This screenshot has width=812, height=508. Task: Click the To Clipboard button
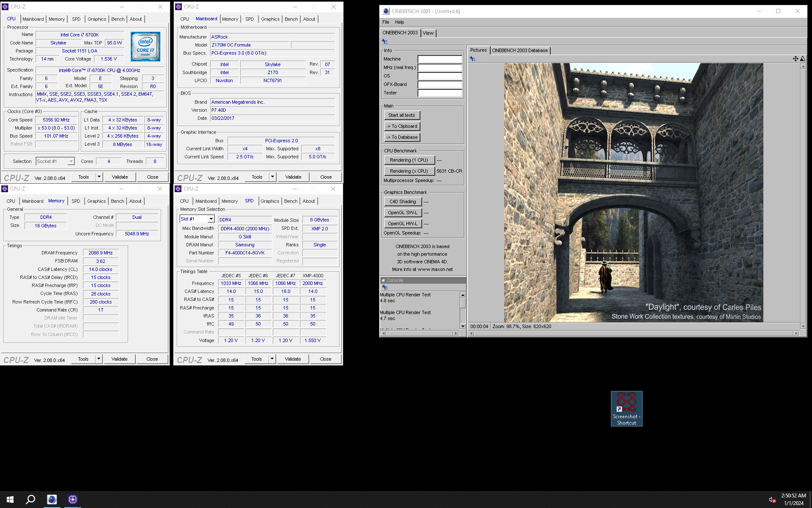click(x=402, y=126)
